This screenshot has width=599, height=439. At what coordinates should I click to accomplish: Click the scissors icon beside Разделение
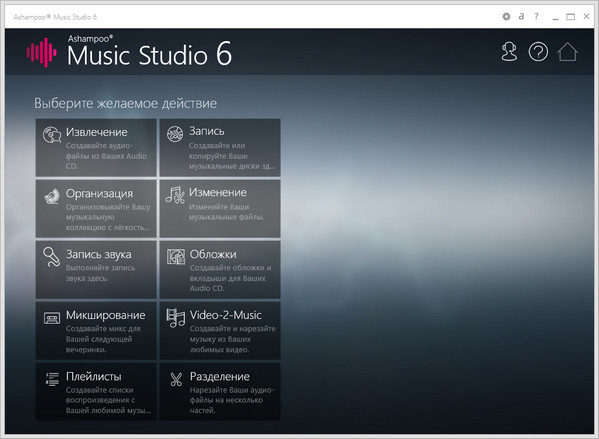coord(176,379)
